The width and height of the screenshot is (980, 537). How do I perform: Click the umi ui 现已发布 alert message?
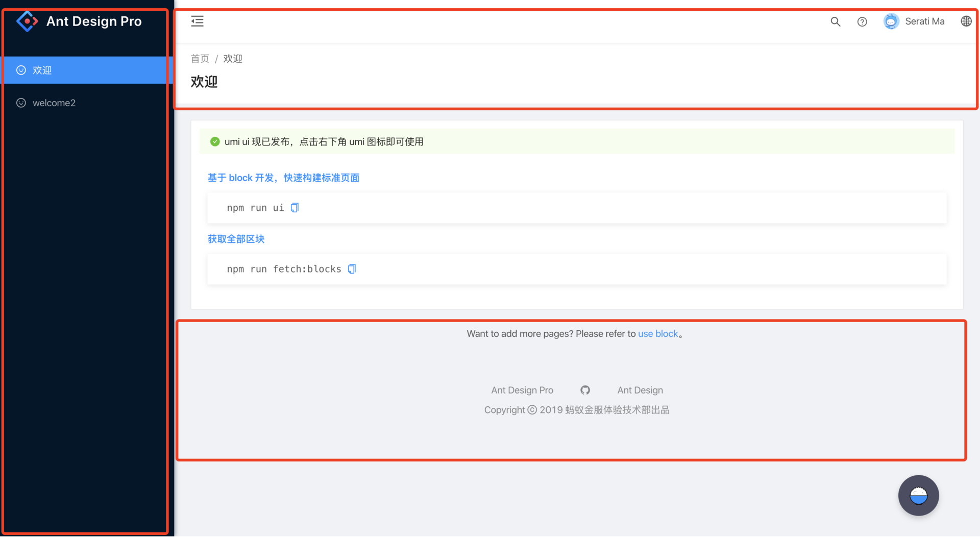click(x=324, y=142)
